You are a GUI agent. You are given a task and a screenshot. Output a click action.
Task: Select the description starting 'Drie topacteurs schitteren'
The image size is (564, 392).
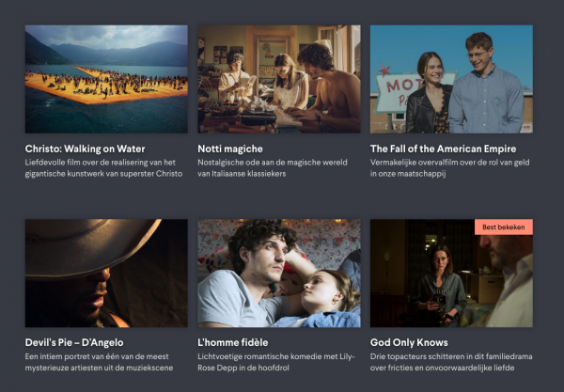click(451, 362)
